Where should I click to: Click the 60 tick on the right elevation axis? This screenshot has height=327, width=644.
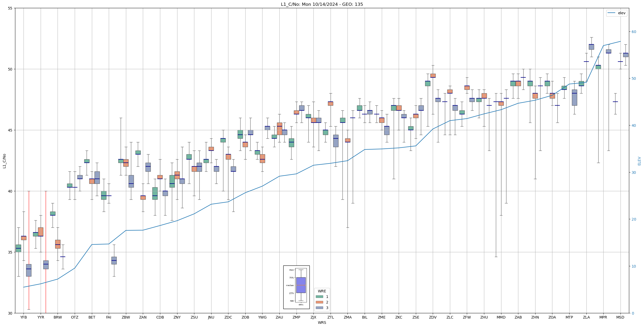pos(634,32)
